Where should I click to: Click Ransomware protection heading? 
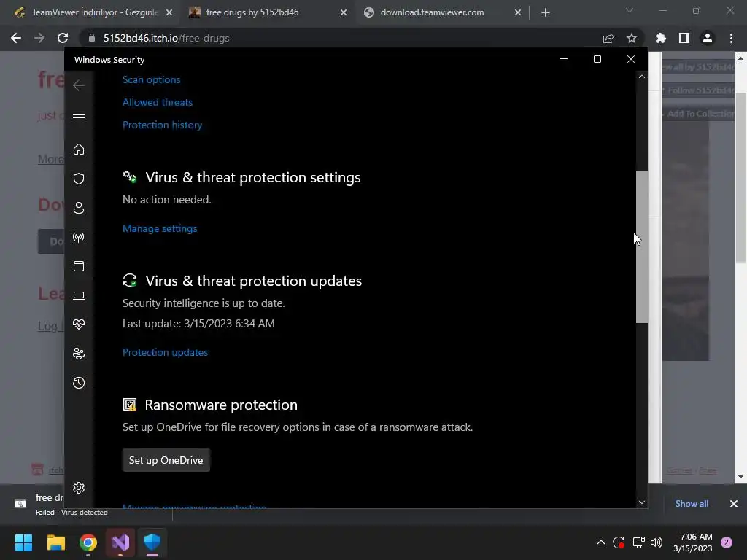click(221, 405)
